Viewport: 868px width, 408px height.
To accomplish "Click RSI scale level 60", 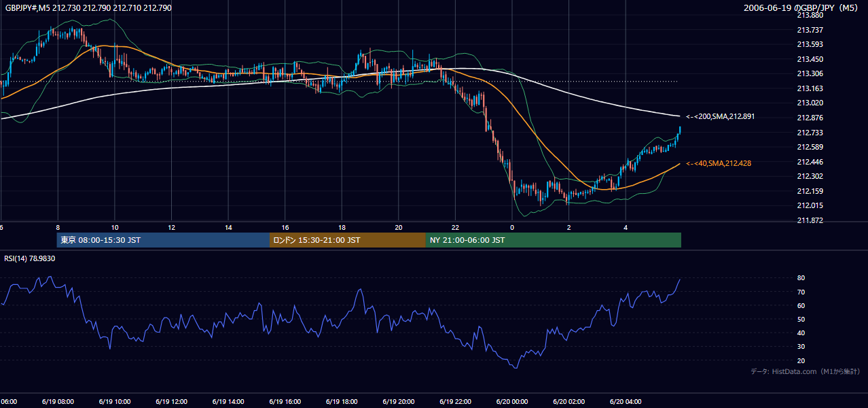I will [801, 305].
